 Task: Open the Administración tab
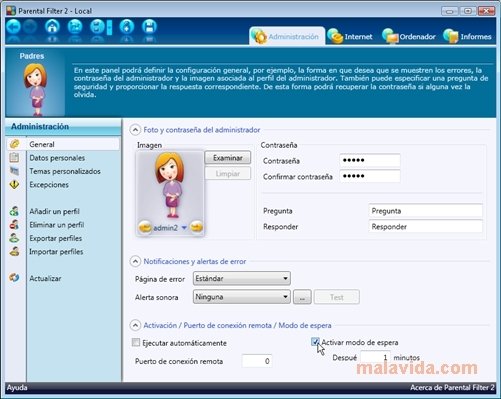(287, 36)
